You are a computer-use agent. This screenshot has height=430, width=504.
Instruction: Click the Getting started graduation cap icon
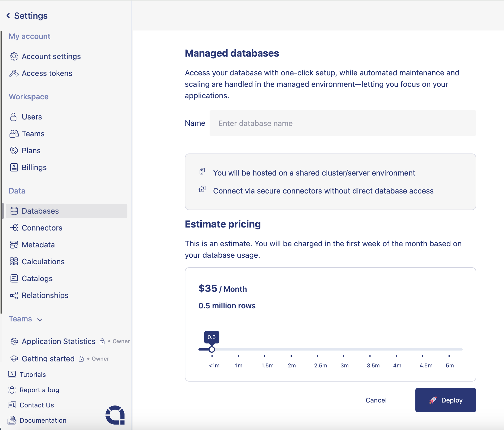[x=14, y=359]
